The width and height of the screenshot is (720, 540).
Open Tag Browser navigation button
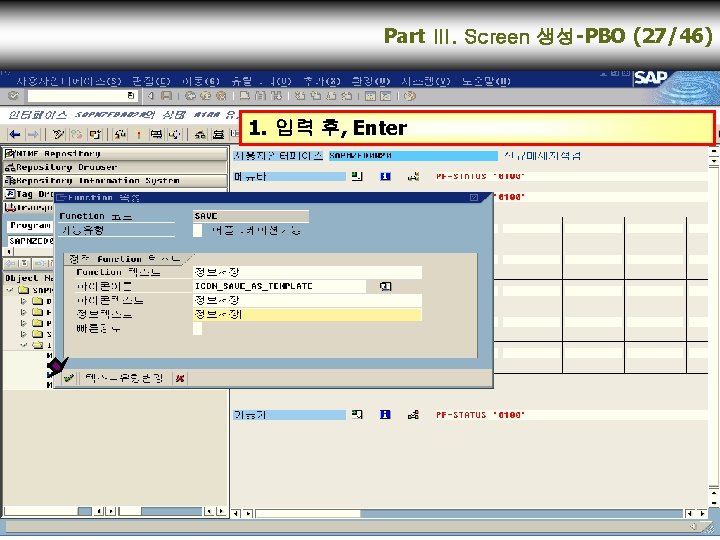point(28,194)
